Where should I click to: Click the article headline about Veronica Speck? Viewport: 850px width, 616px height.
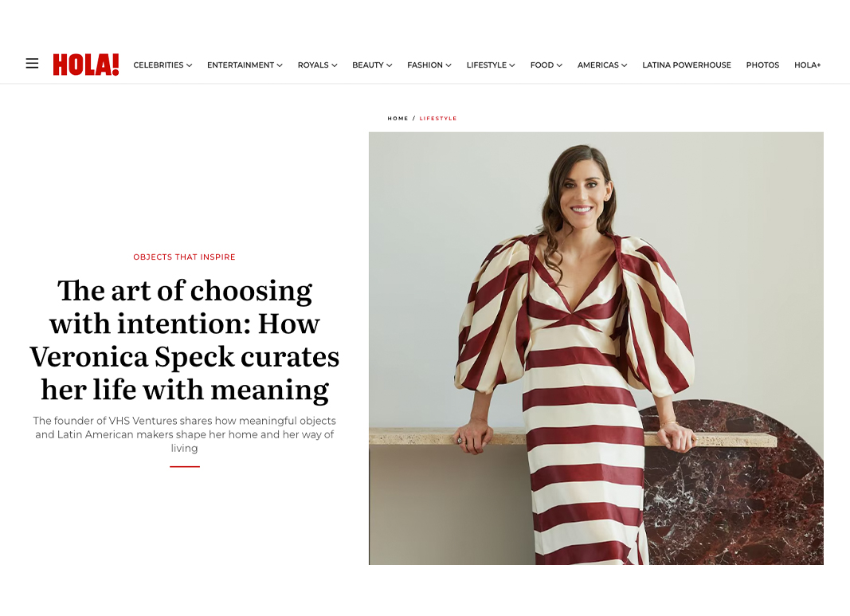pos(184,340)
